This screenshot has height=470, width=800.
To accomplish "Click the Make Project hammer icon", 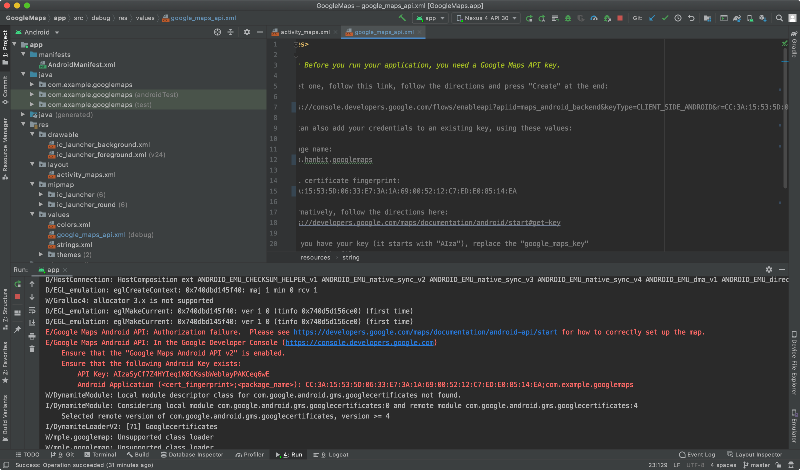I will click(402, 18).
